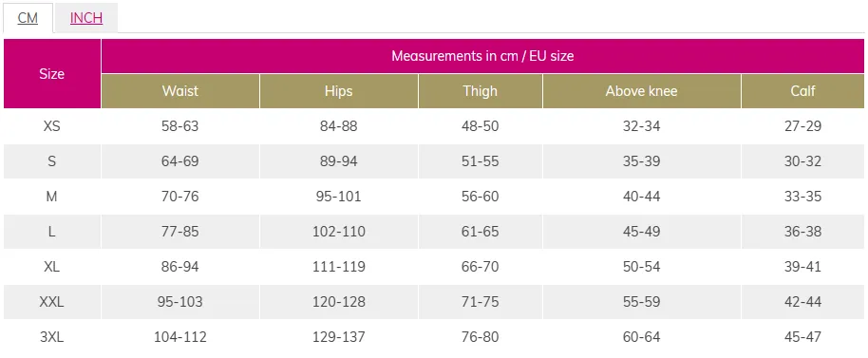Click the Measurements in cm / EU size header
This screenshot has height=358, width=868.
click(482, 56)
